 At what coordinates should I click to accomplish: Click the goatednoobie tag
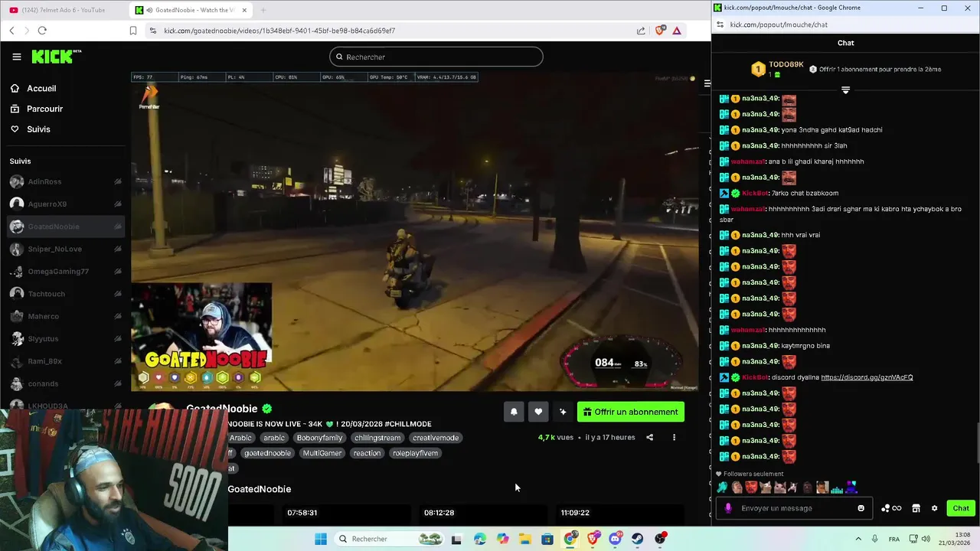[267, 453]
